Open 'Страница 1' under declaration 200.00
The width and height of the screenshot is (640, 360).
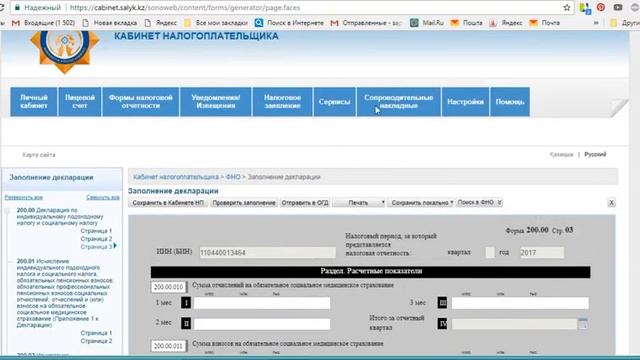coord(96,231)
